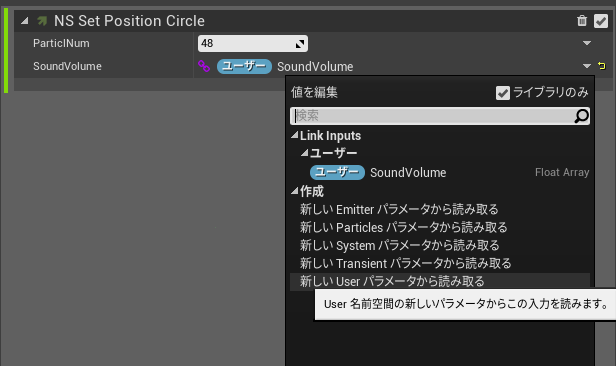Viewport: 616px width, 366px height.
Task: Select the ユーザー SoundVolume Float Array entry
Action: click(x=440, y=172)
